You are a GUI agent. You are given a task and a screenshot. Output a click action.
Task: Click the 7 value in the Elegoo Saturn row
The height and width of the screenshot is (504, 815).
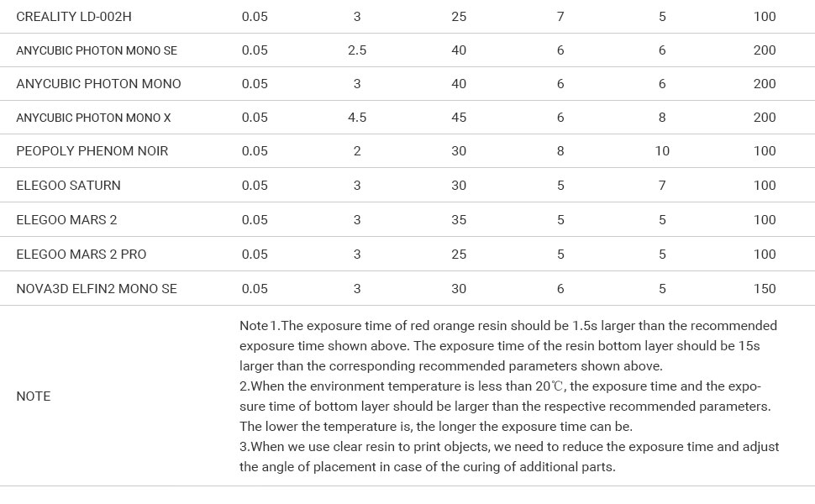(662, 186)
